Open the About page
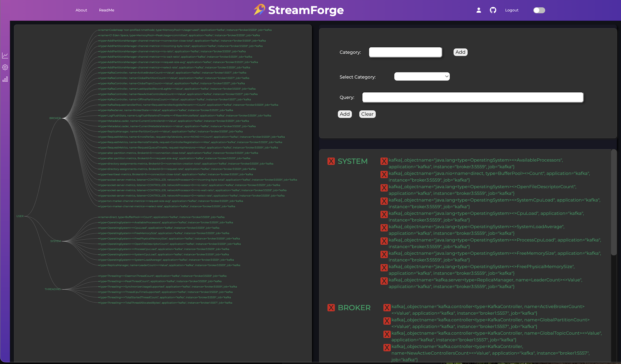 (81, 10)
